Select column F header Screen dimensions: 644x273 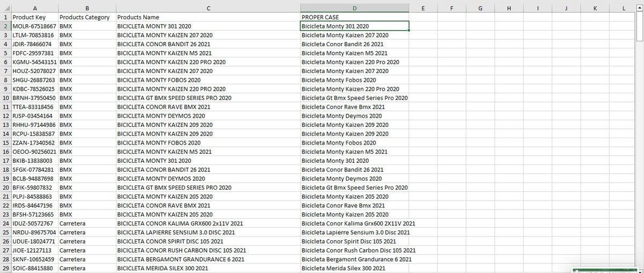point(451,8)
